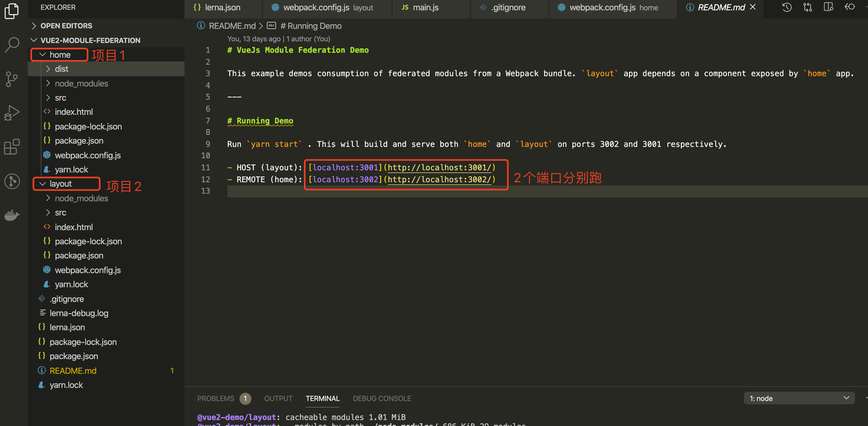
Task: Click the http://localhost:3001/ link
Action: coord(439,168)
